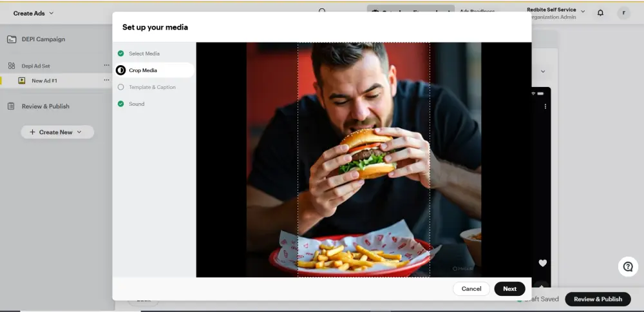Click inside the dashed crop selection area
Screen dimensions: 644x312
pos(364,160)
